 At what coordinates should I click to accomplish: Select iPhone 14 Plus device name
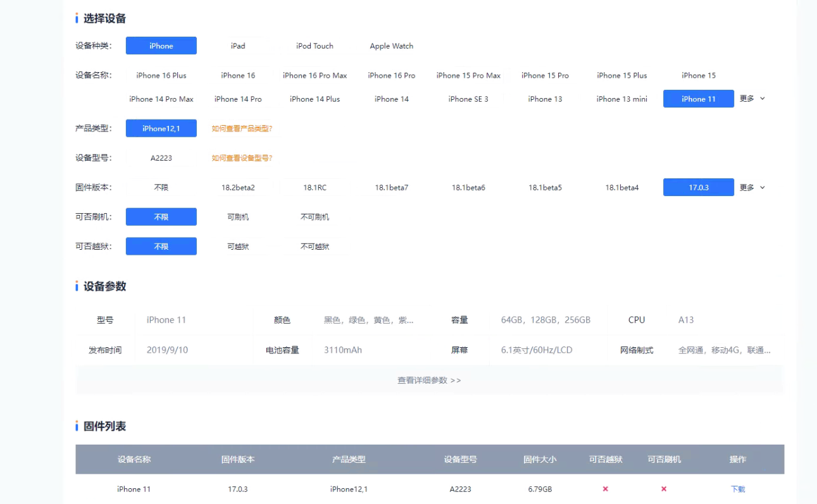click(315, 99)
